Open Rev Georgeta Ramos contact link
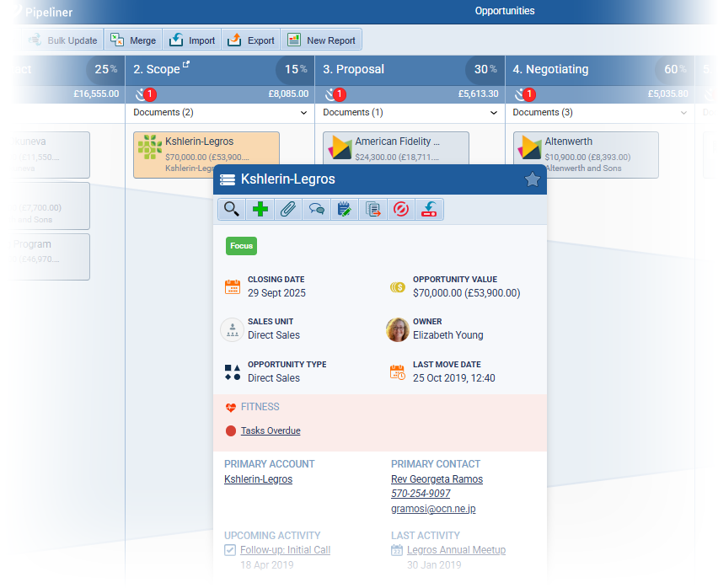The image size is (718, 588). point(437,479)
